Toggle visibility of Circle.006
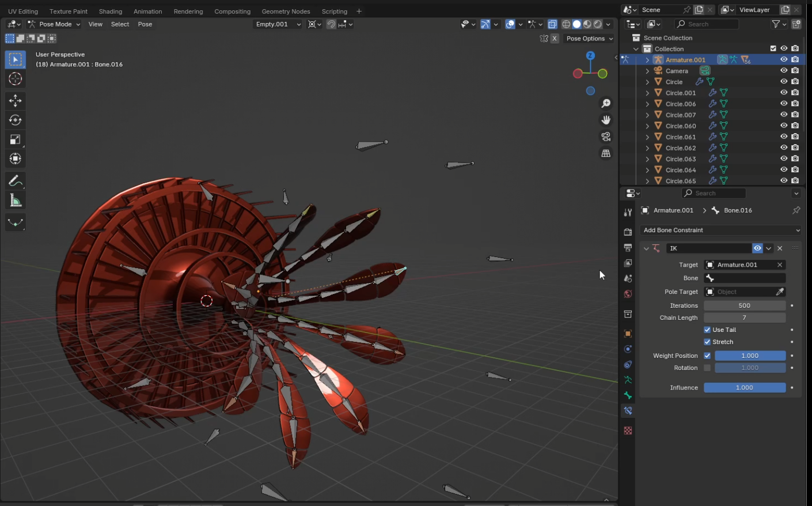The width and height of the screenshot is (812, 506). (784, 104)
